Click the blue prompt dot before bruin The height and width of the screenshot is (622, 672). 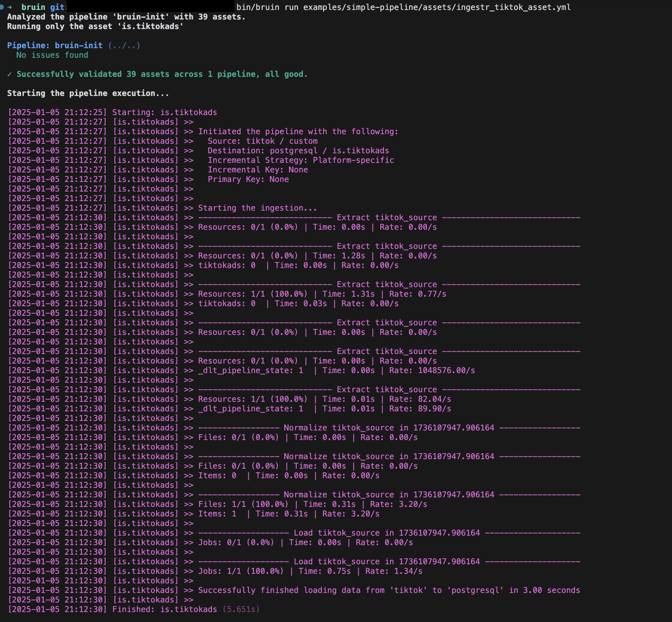coord(2,7)
